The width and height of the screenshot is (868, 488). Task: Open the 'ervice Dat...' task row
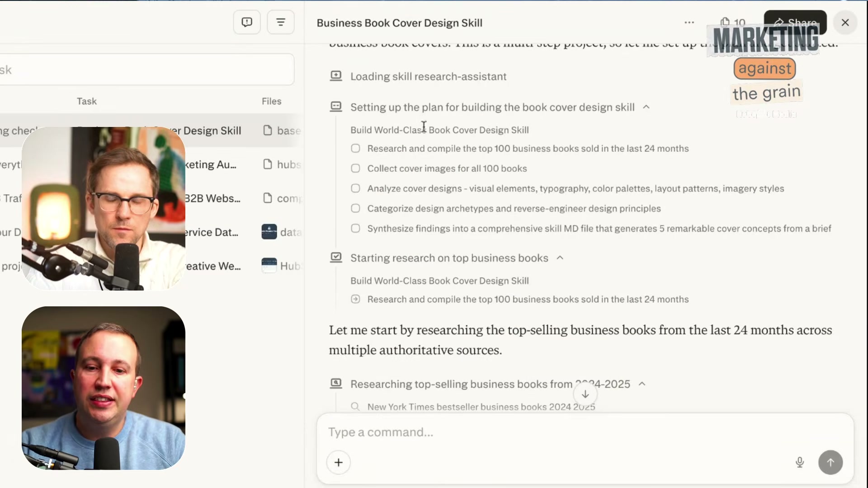(151, 232)
